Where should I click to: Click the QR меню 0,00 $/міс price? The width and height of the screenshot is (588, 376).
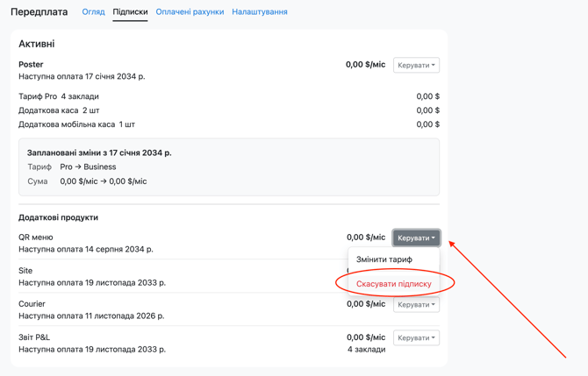pyautogui.click(x=366, y=237)
